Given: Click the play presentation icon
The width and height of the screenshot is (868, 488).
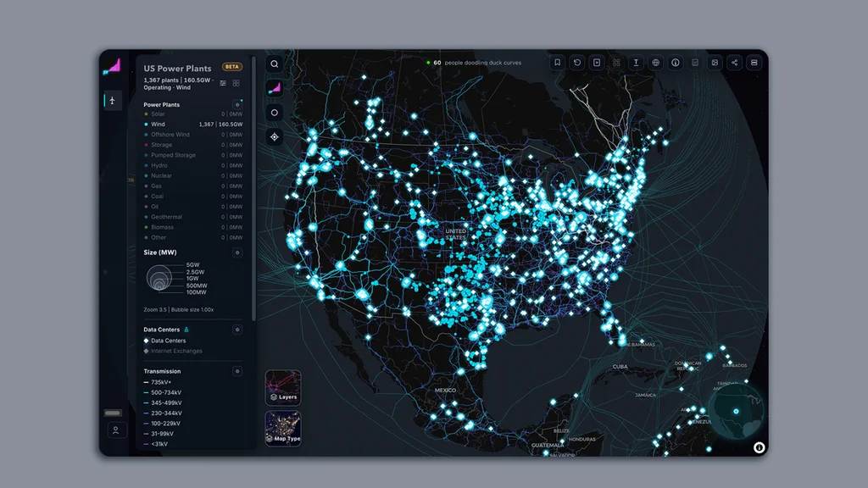Looking at the screenshot, I should (597, 63).
